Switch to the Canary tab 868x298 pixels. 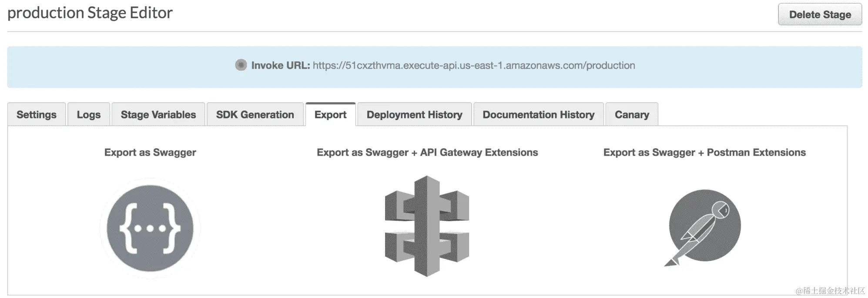tap(632, 114)
